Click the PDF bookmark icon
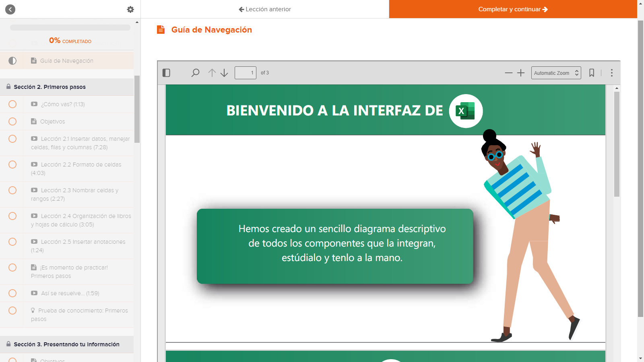Image resolution: width=644 pixels, height=362 pixels. (592, 73)
